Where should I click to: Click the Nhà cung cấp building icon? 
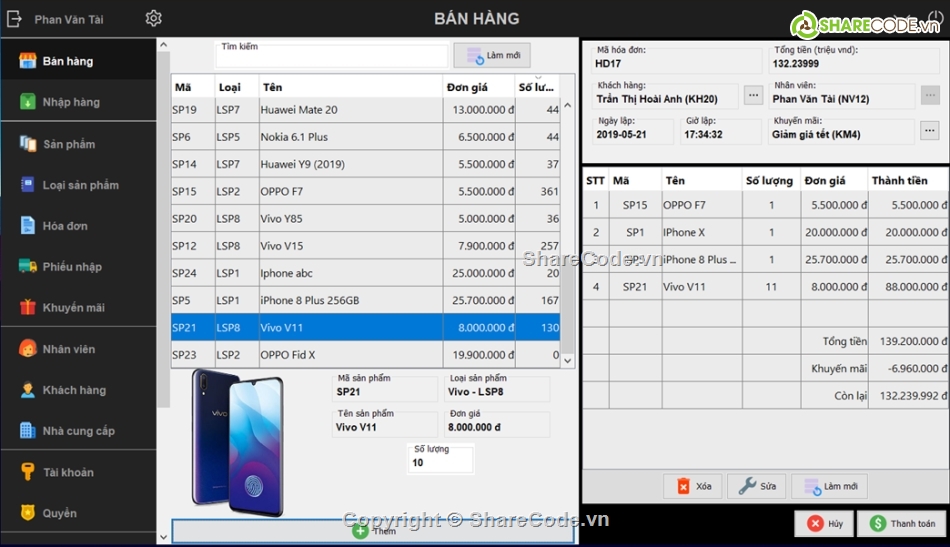pyautogui.click(x=27, y=431)
